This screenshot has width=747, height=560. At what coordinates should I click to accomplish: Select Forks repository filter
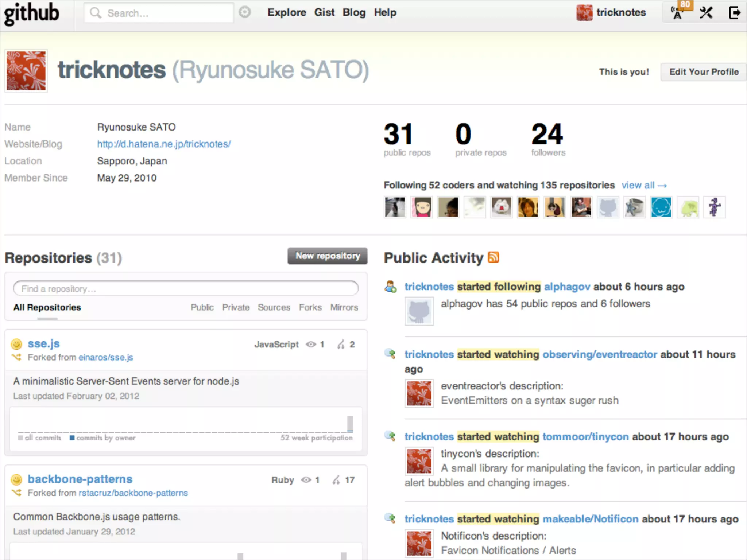click(x=310, y=307)
